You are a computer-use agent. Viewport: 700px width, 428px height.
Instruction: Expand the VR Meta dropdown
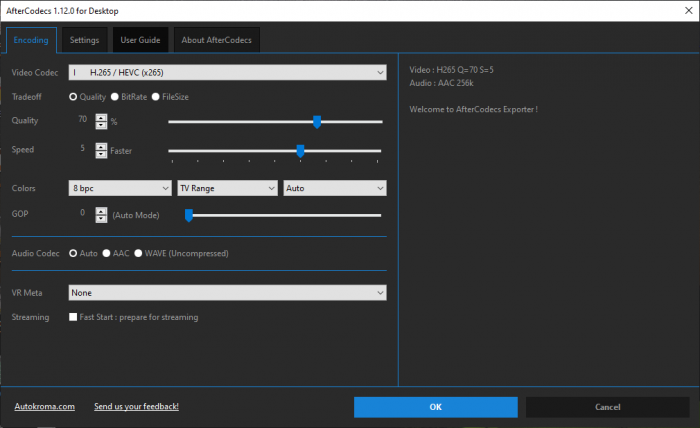coord(227,292)
